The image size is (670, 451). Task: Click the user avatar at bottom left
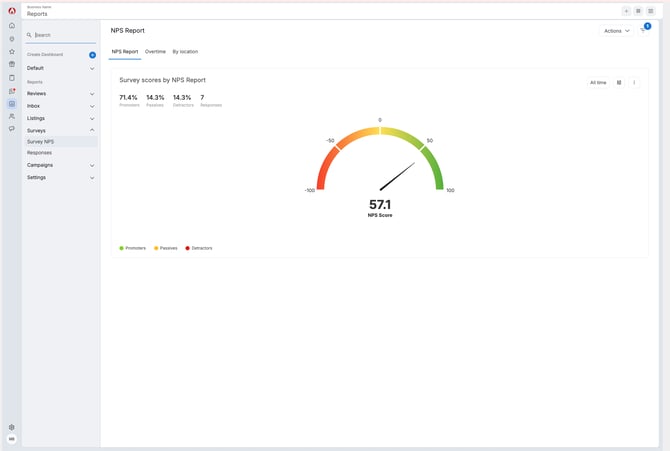coord(12,439)
